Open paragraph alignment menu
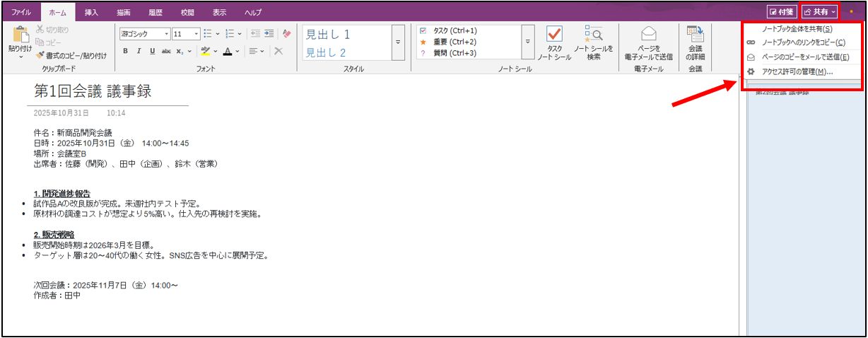This screenshot has height=338, width=868. [x=257, y=51]
